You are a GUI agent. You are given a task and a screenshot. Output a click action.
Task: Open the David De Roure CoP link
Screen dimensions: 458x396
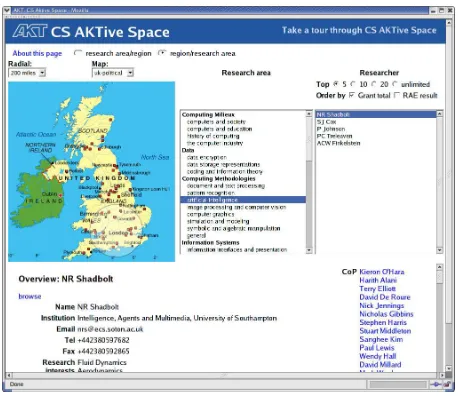point(385,297)
